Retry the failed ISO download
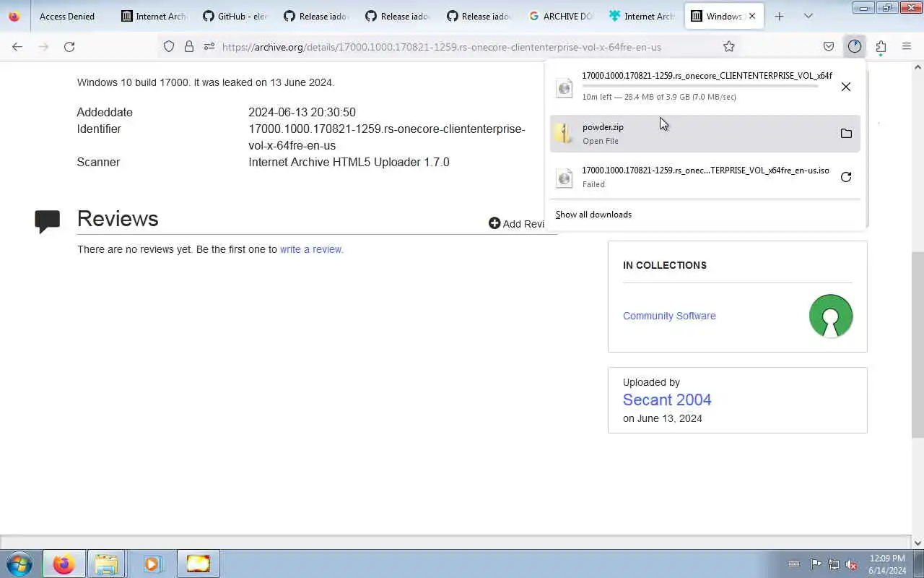The width and height of the screenshot is (924, 578). point(846,177)
